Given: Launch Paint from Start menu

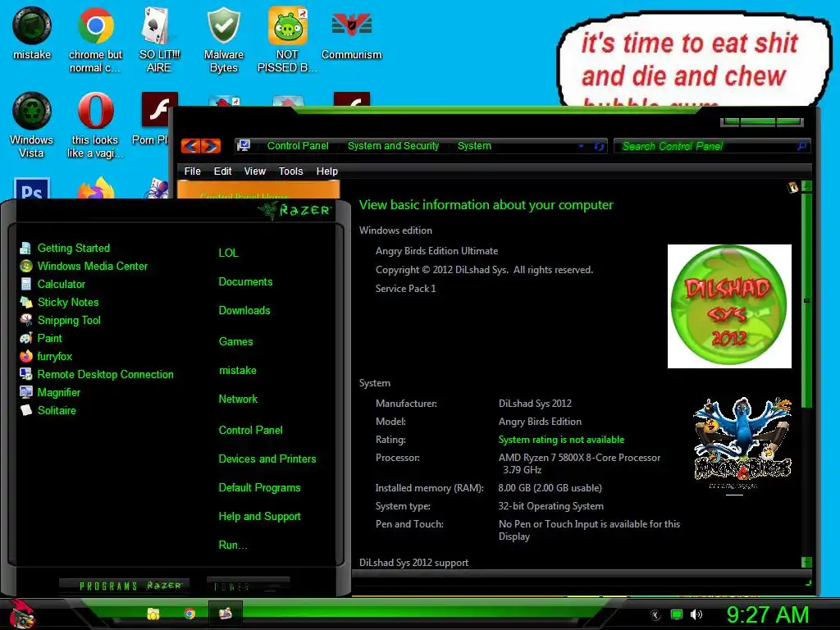Looking at the screenshot, I should click(41, 339).
